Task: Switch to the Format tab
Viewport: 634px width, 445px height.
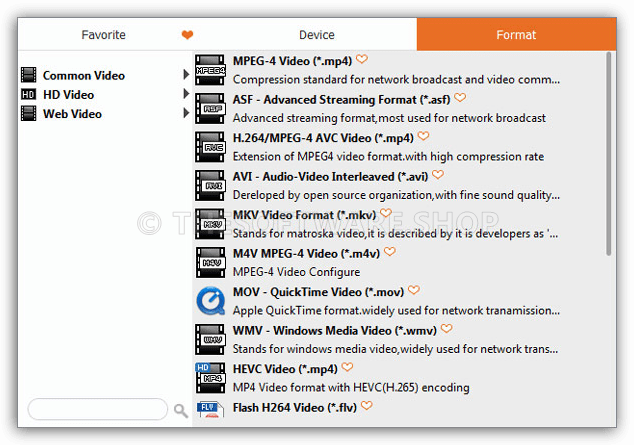Action: [516, 35]
